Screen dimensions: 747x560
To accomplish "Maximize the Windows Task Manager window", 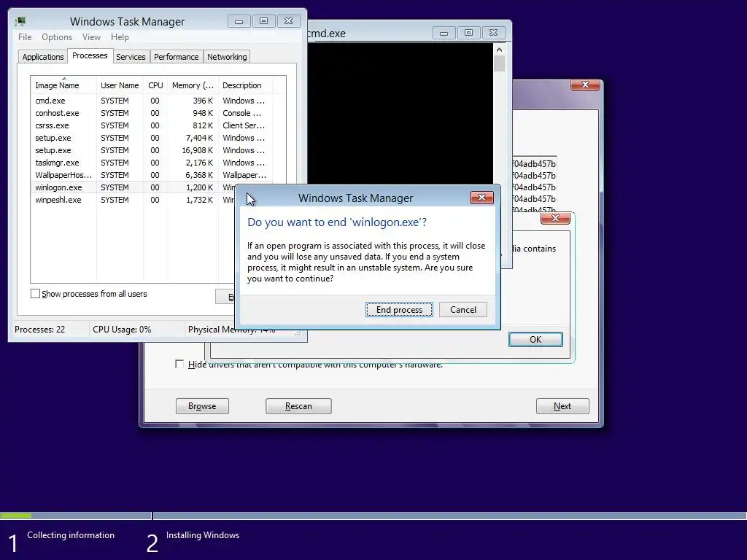I will tap(263, 21).
